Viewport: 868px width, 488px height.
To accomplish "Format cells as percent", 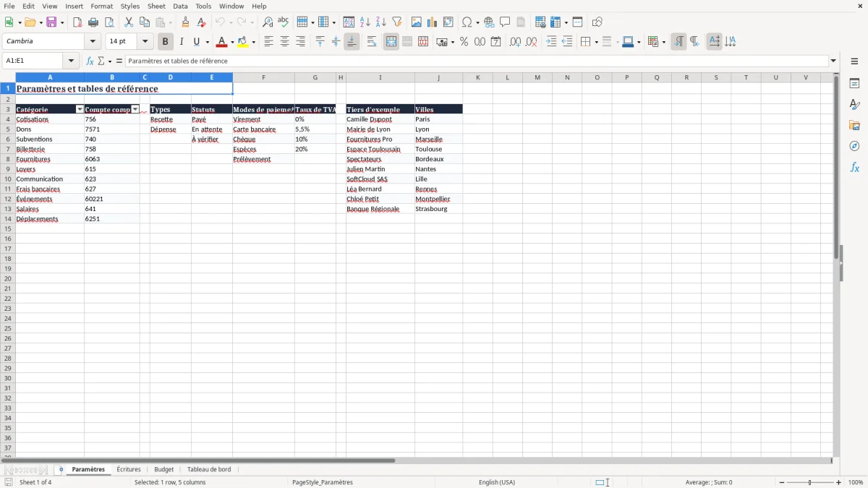I will [464, 42].
